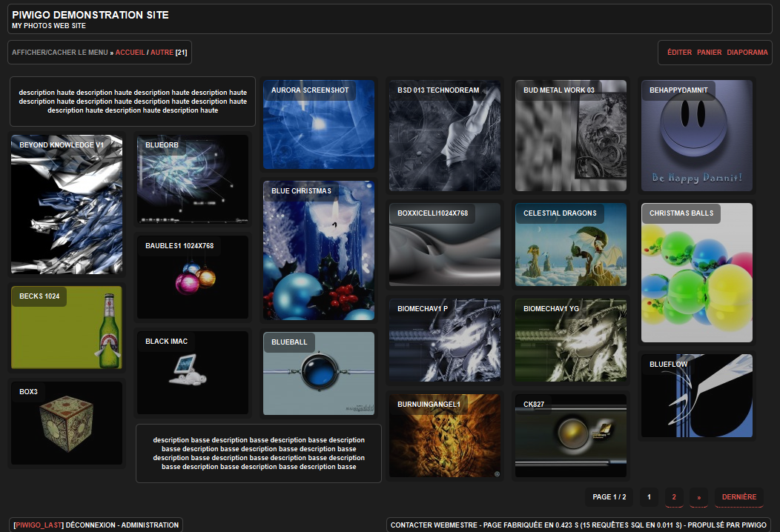Select the Black iMac thumbnail
This screenshot has height=532, width=780.
(193, 373)
